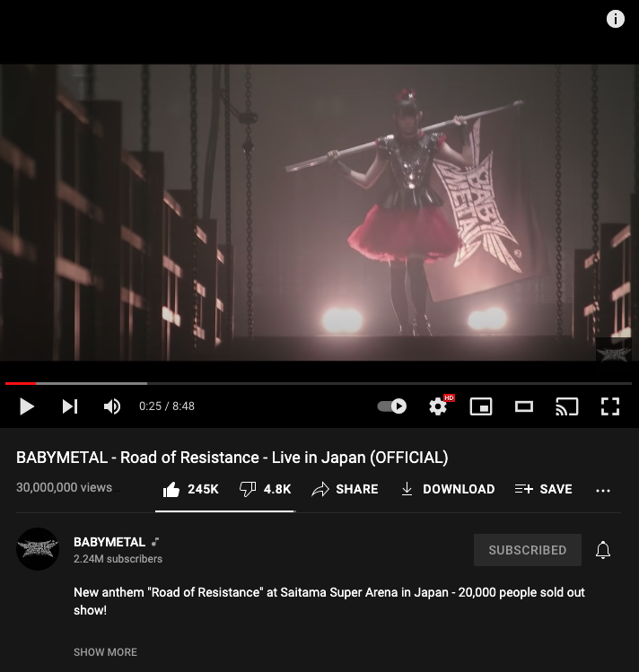Activate the miniplayer icon
The image size is (639, 672).
[x=481, y=406]
